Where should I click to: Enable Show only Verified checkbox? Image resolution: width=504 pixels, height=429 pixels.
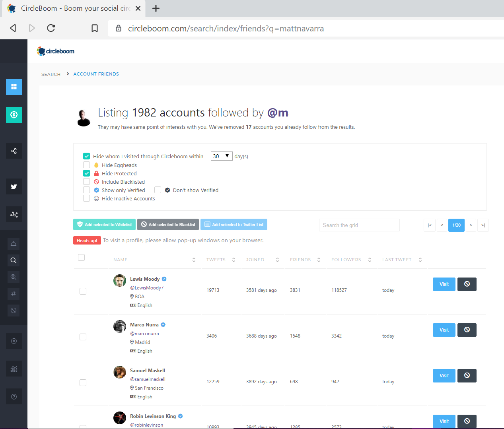pos(86,190)
